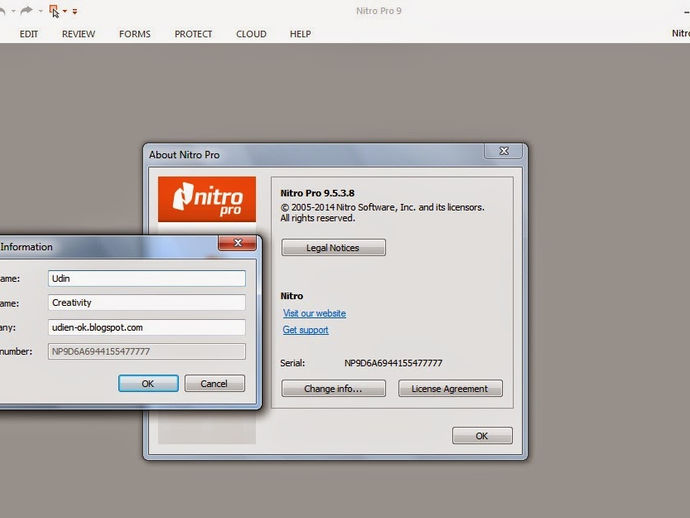Image resolution: width=690 pixels, height=518 pixels.
Task: Click the company field udien-ok.blogspot.com
Action: click(147, 327)
